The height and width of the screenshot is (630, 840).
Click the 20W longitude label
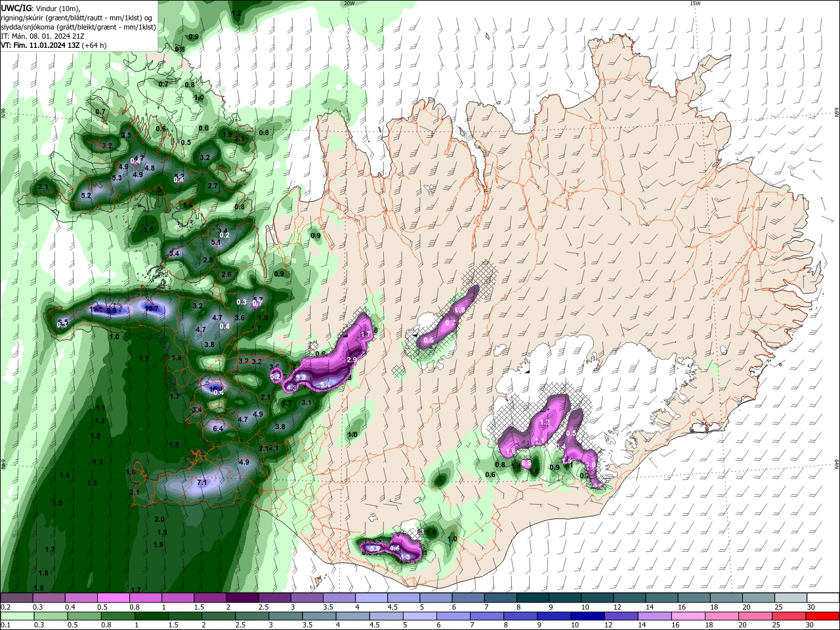(x=349, y=3)
